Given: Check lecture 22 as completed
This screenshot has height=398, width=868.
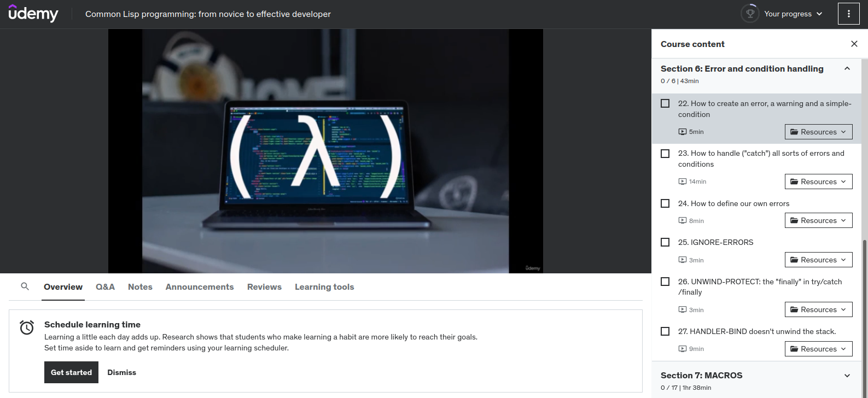Looking at the screenshot, I should coord(665,103).
